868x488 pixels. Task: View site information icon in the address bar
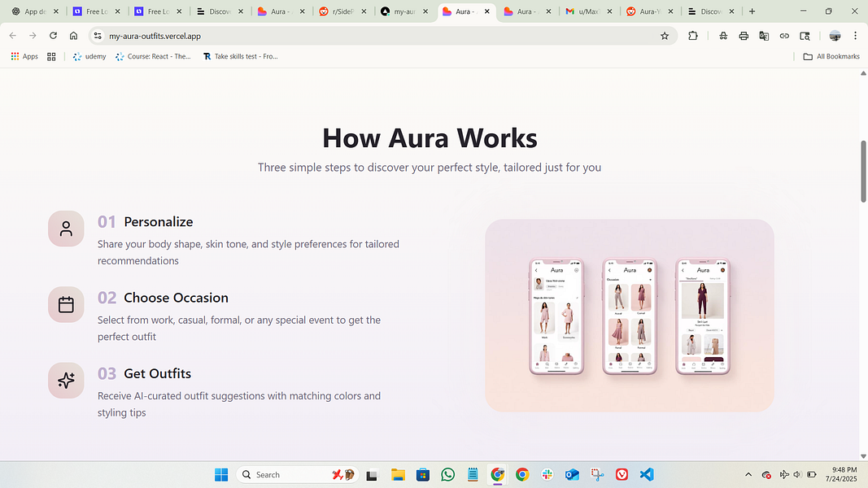(97, 36)
